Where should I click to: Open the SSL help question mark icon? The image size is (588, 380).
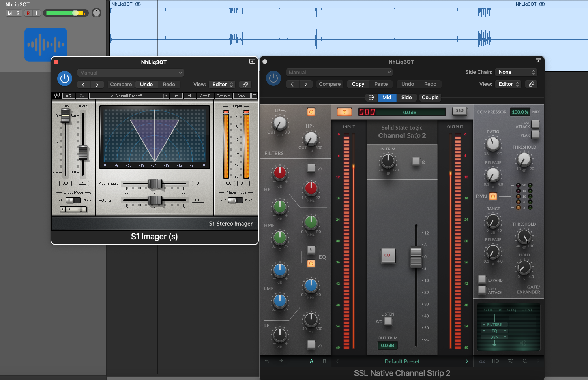pyautogui.click(x=537, y=361)
